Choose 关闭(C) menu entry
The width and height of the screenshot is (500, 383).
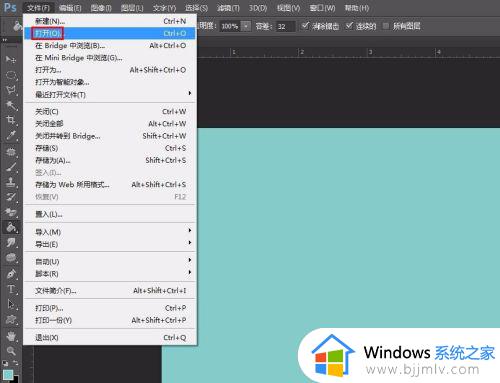click(110, 112)
